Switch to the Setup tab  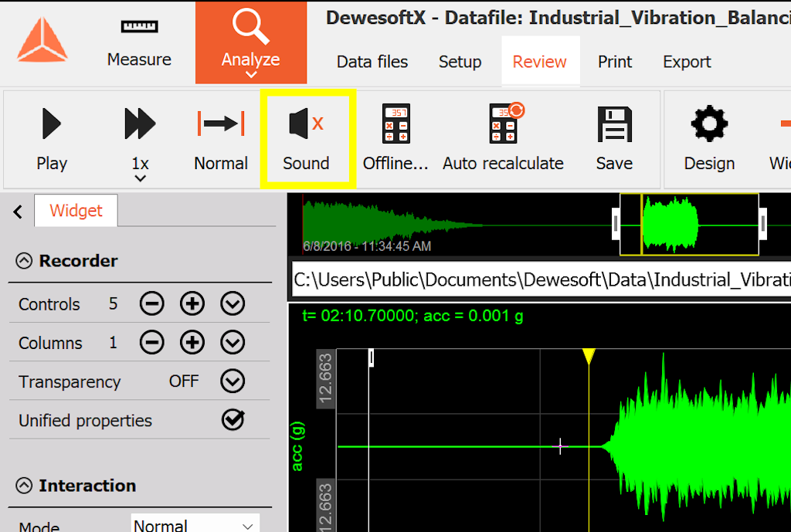tap(460, 62)
